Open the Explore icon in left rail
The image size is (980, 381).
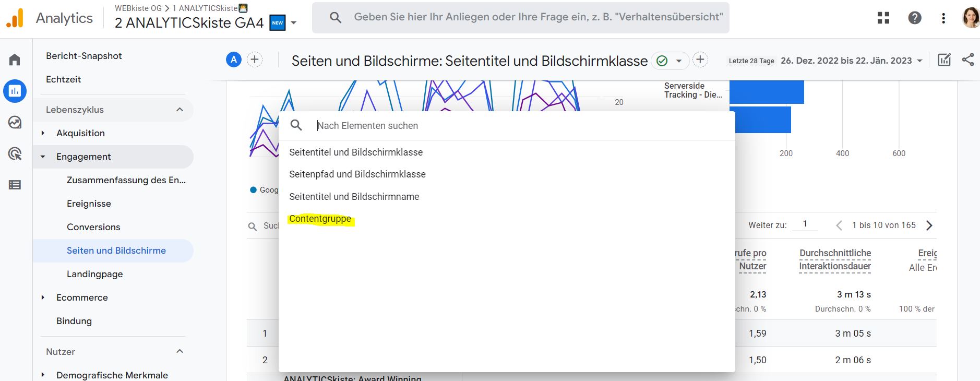point(15,122)
